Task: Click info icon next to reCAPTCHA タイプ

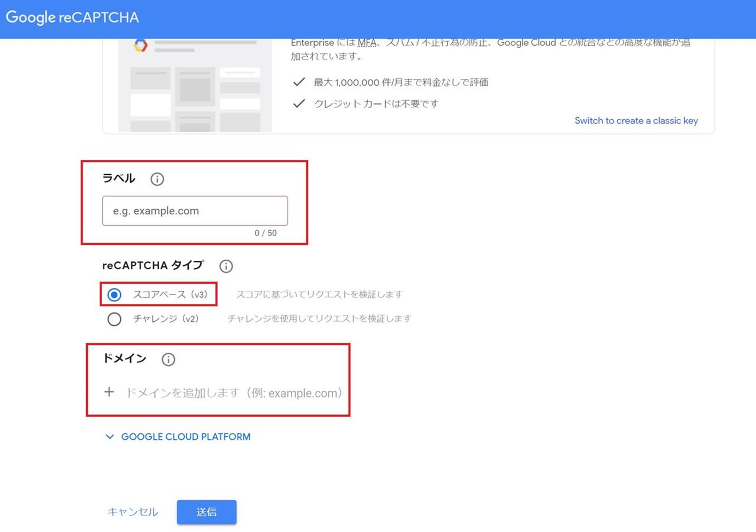Action: [226, 266]
